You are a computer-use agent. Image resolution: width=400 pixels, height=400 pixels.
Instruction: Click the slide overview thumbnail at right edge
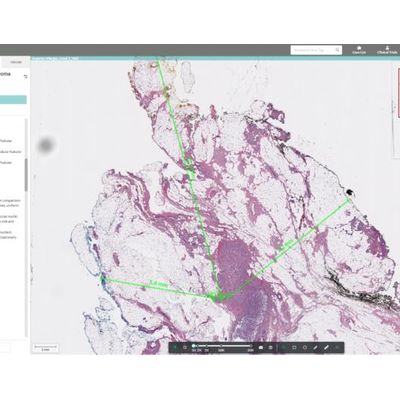(x=399, y=93)
